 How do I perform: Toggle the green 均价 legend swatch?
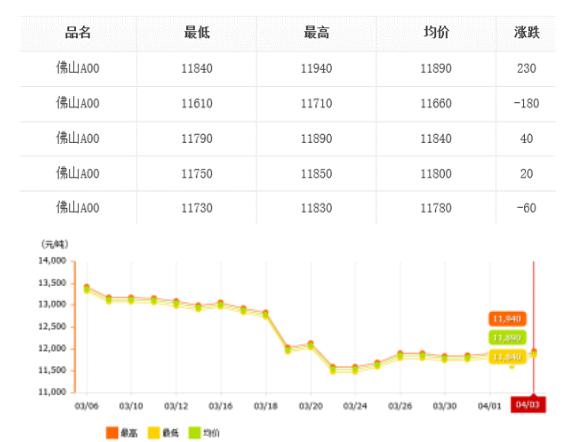click(195, 433)
